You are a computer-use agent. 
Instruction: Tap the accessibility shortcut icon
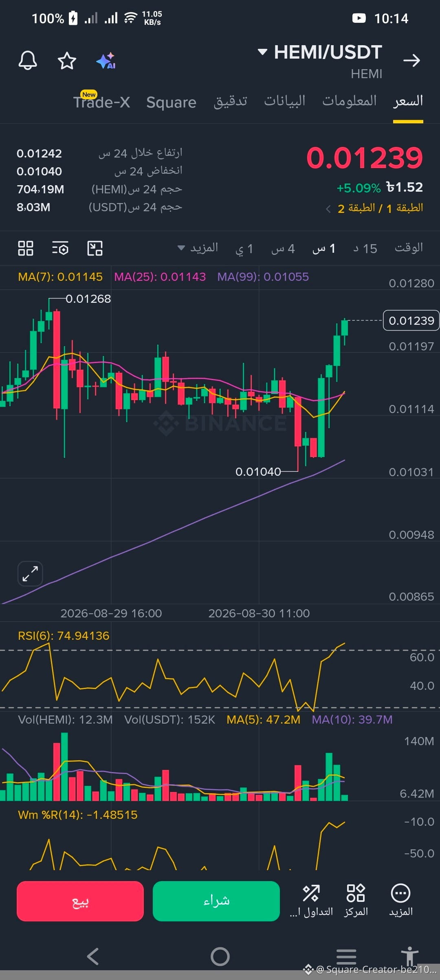pyautogui.click(x=409, y=956)
